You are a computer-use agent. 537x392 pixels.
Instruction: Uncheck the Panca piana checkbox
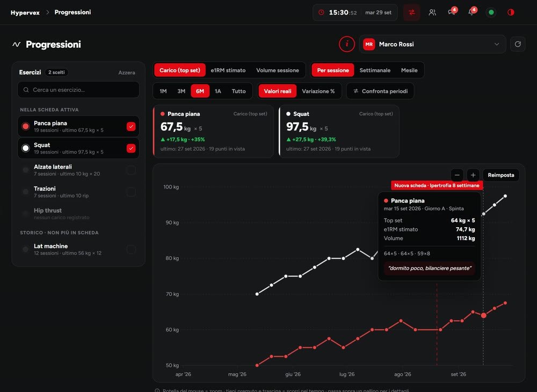(131, 126)
